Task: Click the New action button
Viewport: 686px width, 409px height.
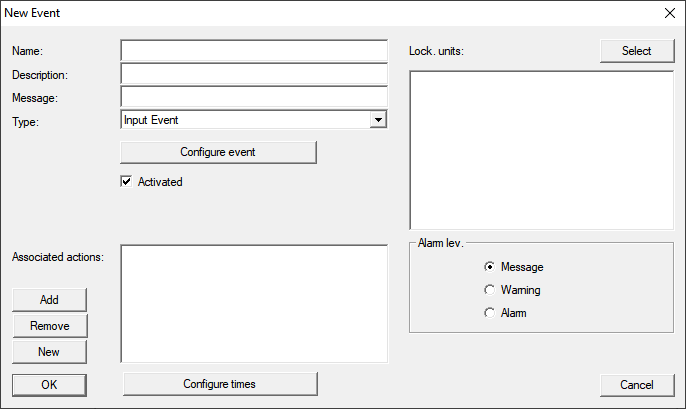Action: (x=49, y=352)
